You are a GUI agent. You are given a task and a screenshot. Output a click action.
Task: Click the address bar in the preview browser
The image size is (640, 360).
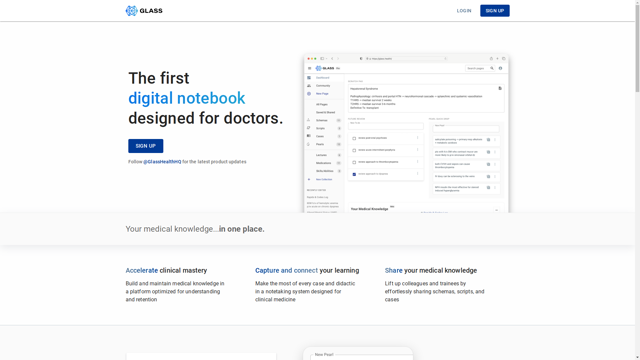pyautogui.click(x=406, y=58)
